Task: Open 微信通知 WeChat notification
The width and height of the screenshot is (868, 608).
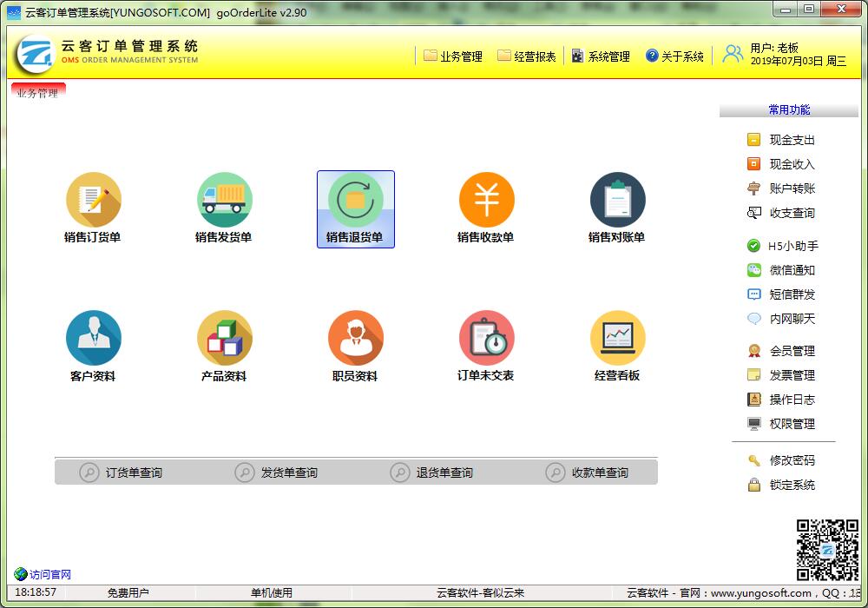Action: pos(781,270)
